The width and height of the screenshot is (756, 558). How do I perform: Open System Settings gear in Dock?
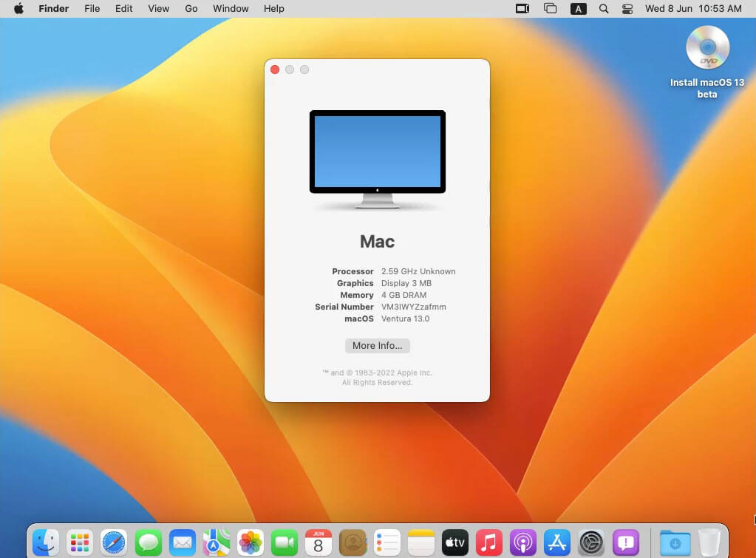[x=591, y=542]
